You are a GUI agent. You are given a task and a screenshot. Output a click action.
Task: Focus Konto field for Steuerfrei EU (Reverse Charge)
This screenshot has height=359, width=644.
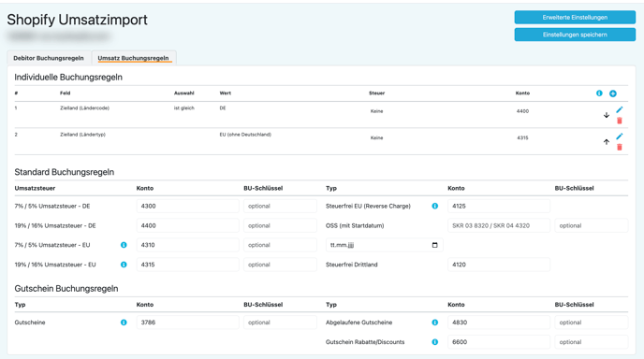click(x=499, y=206)
